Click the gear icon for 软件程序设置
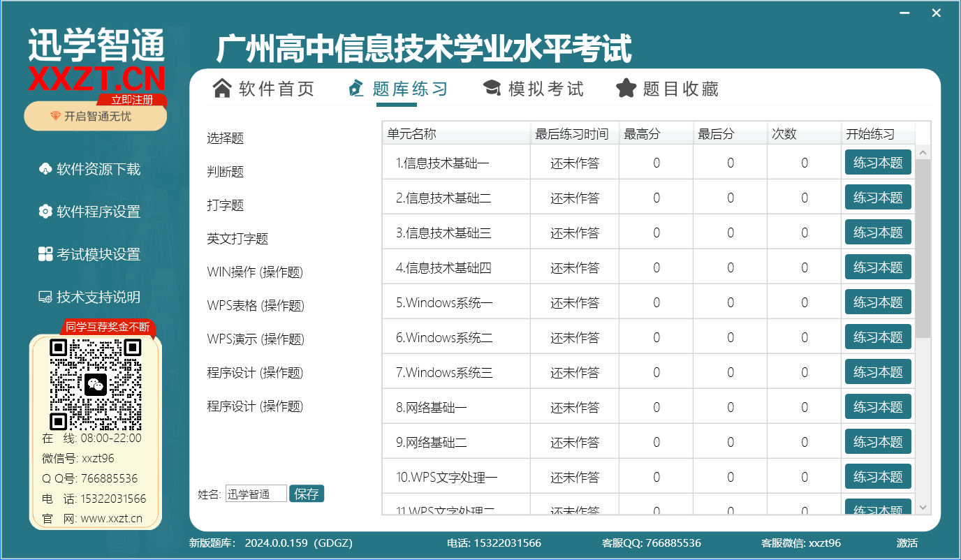Screen dimensions: 961x560 coord(44,211)
